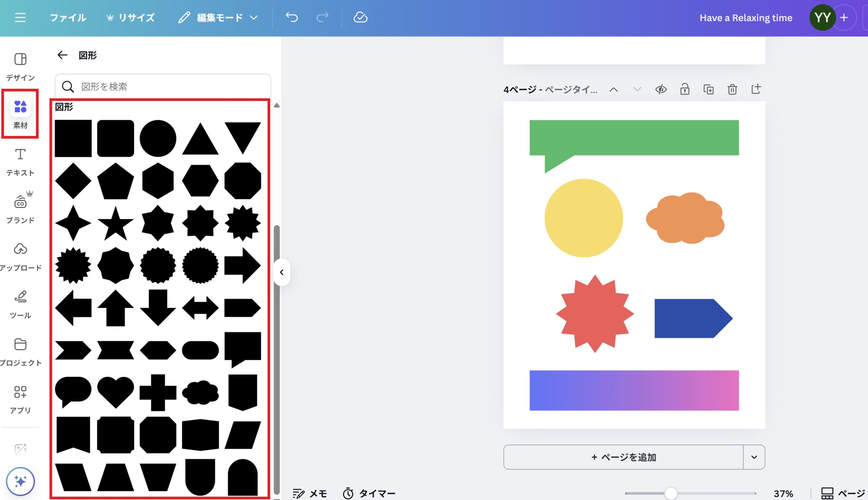Toggle the page lock icon
This screenshot has width=868, height=500.
point(685,89)
